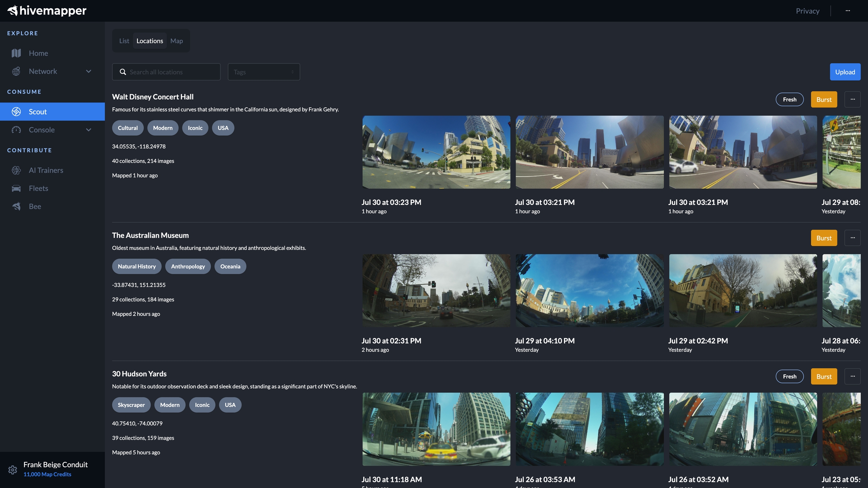Click the AI Trainers icon
This screenshot has height=488, width=868.
point(16,170)
